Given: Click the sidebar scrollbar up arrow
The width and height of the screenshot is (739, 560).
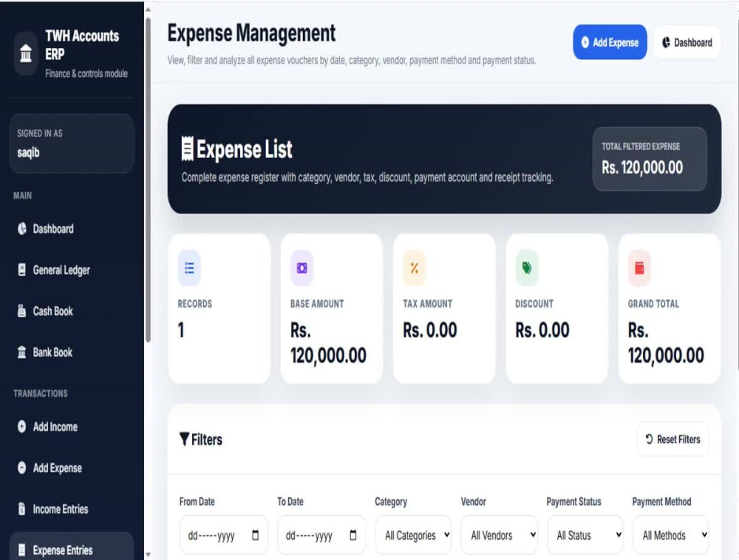Looking at the screenshot, I should [x=148, y=8].
